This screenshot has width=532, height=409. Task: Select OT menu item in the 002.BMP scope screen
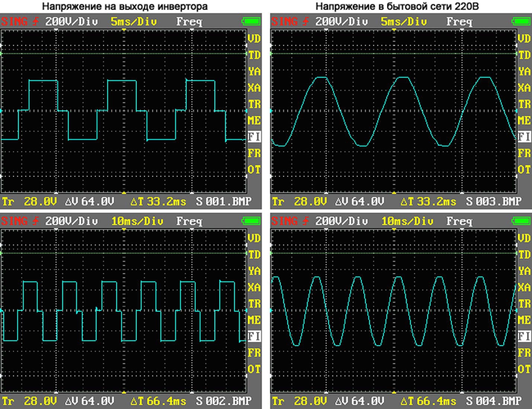pyautogui.click(x=254, y=369)
